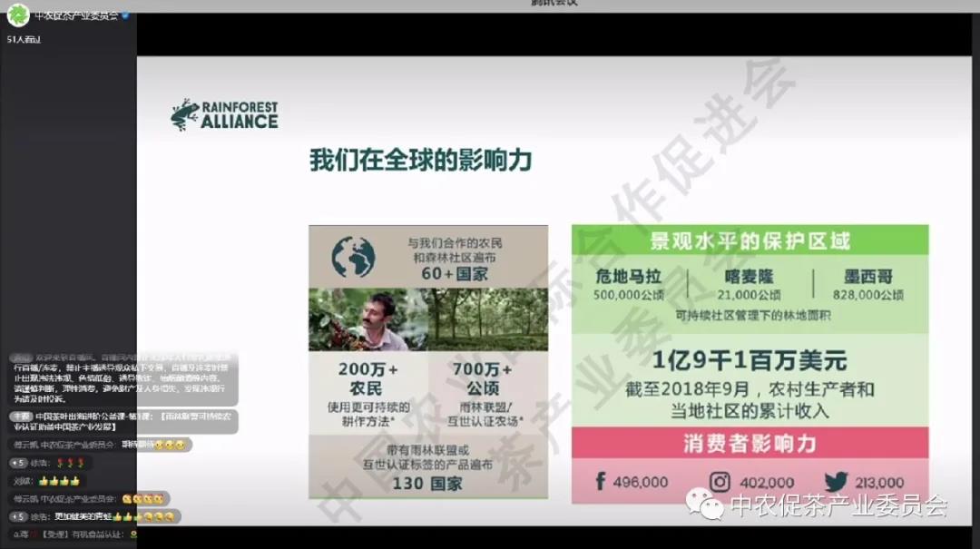This screenshot has width=980, height=549.
Task: Click 危地马拉 500,000公顷 entry
Action: 629,285
